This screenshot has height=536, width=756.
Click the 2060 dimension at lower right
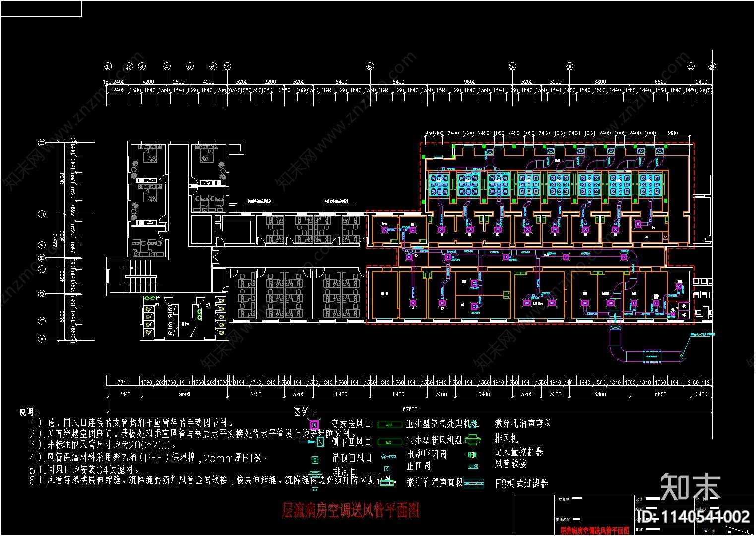[x=693, y=382]
